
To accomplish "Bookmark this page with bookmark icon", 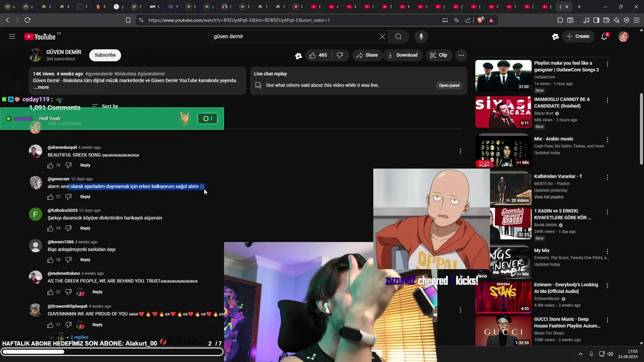I will (128, 20).
